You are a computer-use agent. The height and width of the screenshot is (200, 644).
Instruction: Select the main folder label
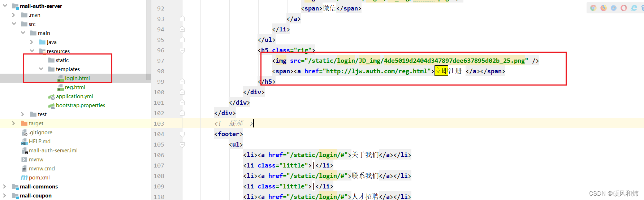tap(44, 33)
